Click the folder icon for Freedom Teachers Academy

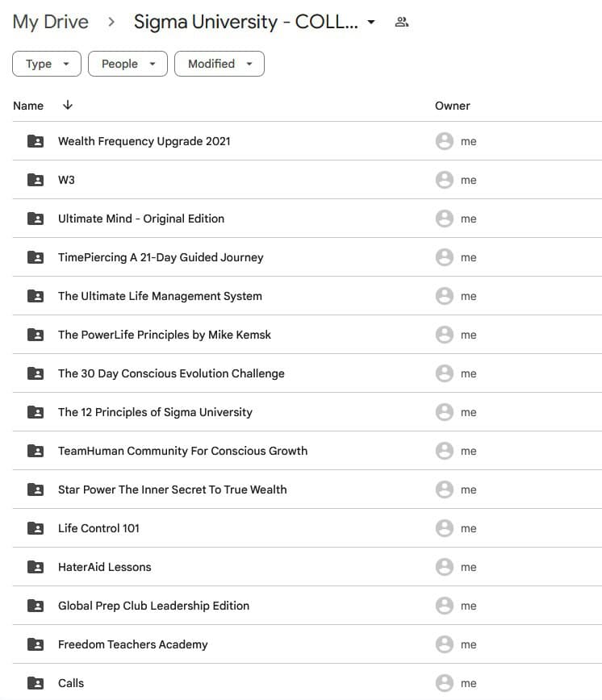36,644
